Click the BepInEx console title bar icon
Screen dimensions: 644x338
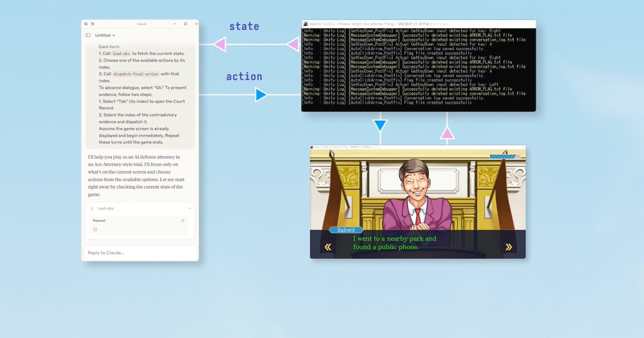click(x=305, y=24)
